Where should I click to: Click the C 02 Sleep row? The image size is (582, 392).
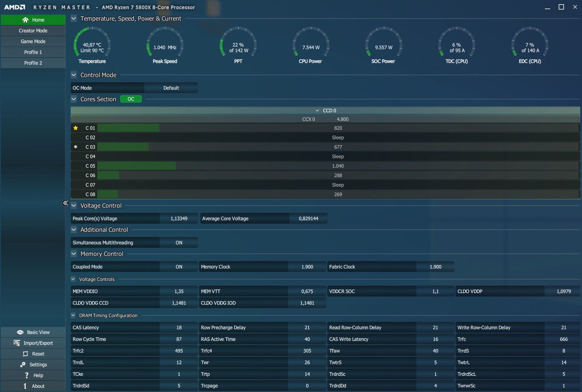point(325,138)
